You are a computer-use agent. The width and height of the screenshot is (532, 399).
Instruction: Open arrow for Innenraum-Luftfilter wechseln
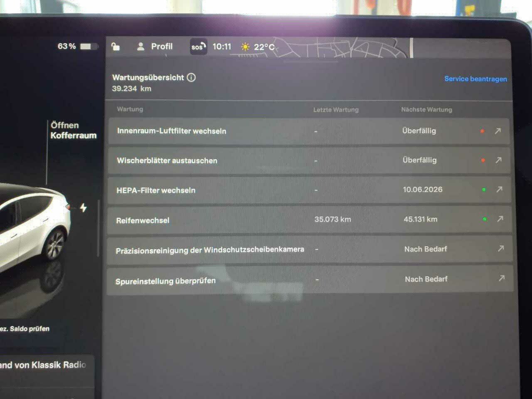pos(498,131)
